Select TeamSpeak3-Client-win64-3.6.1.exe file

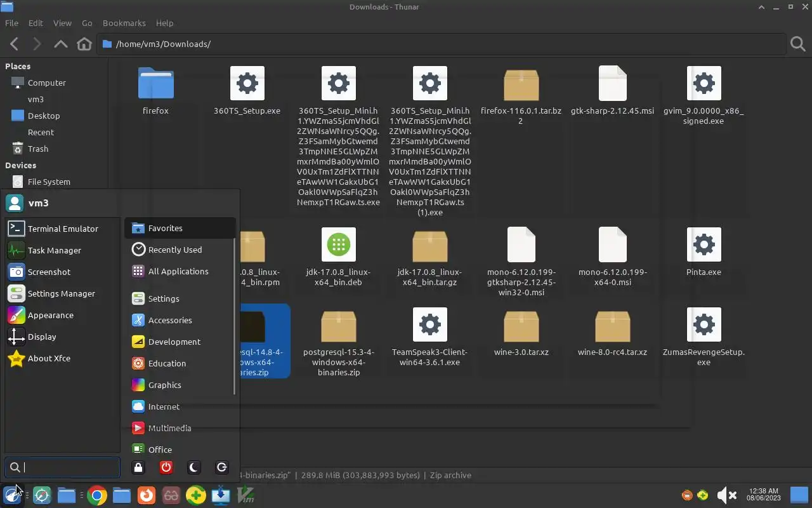click(x=429, y=324)
